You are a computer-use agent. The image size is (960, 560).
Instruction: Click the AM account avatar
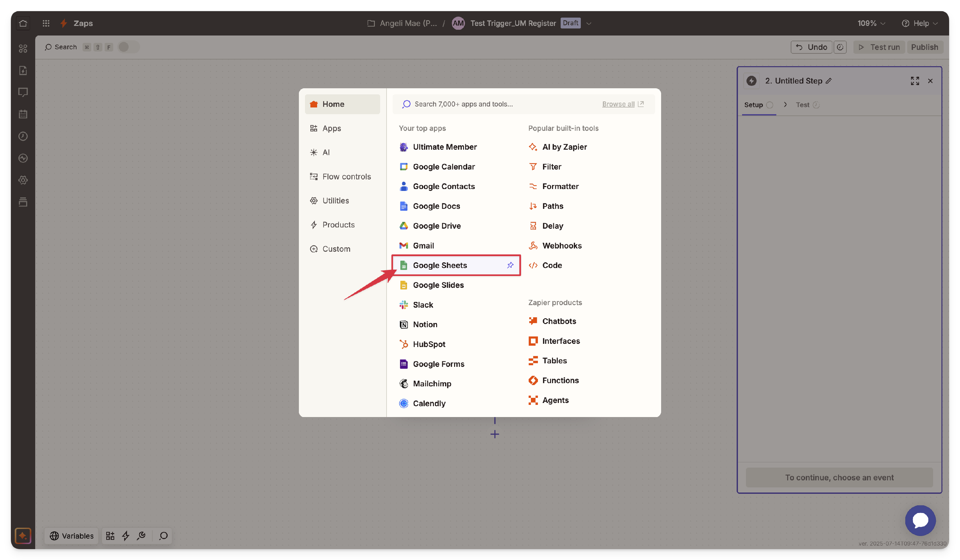458,23
